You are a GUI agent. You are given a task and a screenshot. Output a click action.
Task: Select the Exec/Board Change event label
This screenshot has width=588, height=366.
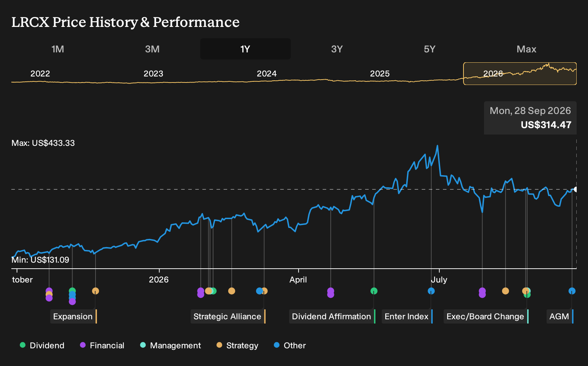coord(486,316)
